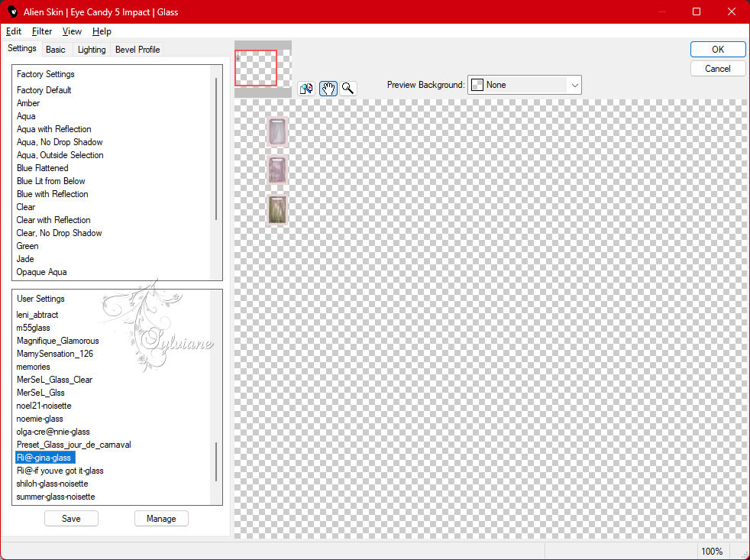Pick the Aqua with Reflection preset
This screenshot has width=750, height=560.
tap(53, 129)
